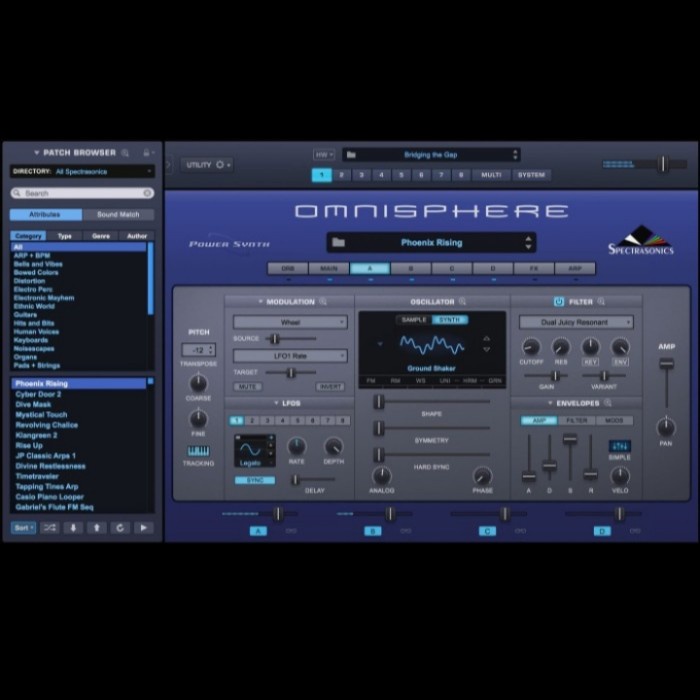Click the oscillator Shape slider
This screenshot has height=700, width=700.
(x=432, y=402)
